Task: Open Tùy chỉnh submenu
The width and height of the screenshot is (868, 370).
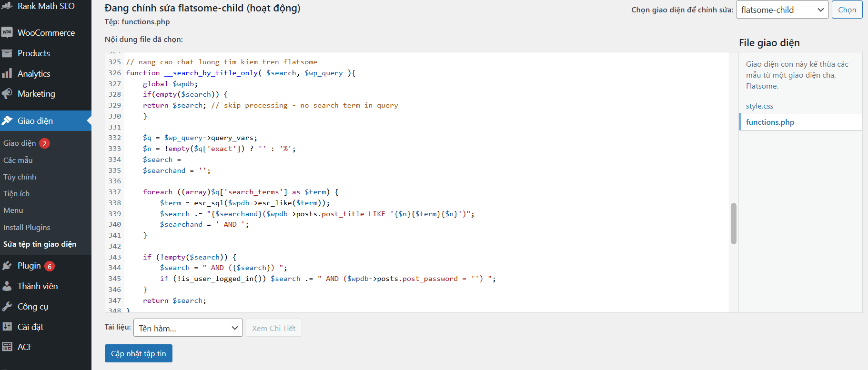Action: point(20,177)
